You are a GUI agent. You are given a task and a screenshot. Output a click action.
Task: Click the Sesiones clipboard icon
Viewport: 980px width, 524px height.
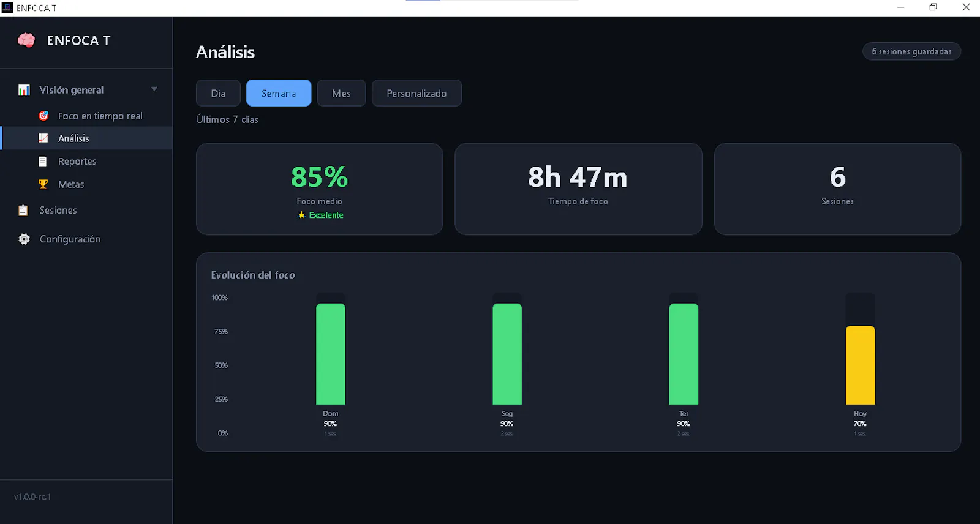click(23, 211)
